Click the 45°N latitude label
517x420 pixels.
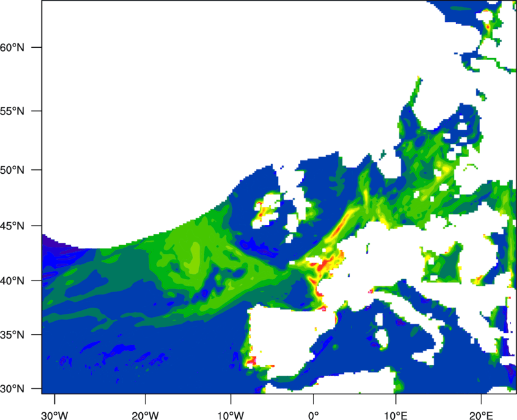(x=12, y=226)
